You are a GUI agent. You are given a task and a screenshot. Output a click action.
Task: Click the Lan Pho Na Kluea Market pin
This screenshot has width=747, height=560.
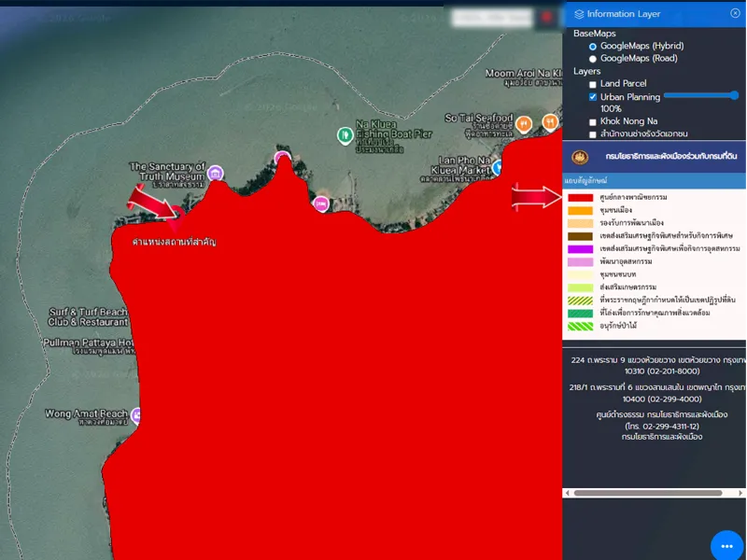click(x=499, y=167)
